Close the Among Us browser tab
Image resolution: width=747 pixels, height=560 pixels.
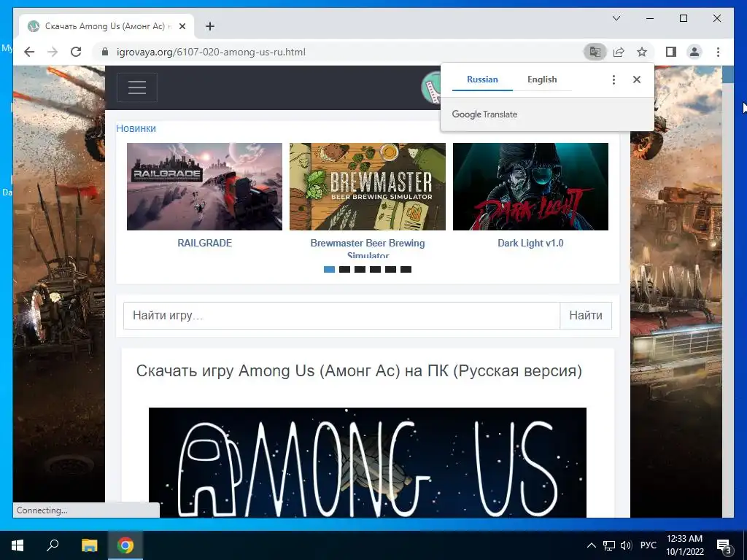coord(182,26)
